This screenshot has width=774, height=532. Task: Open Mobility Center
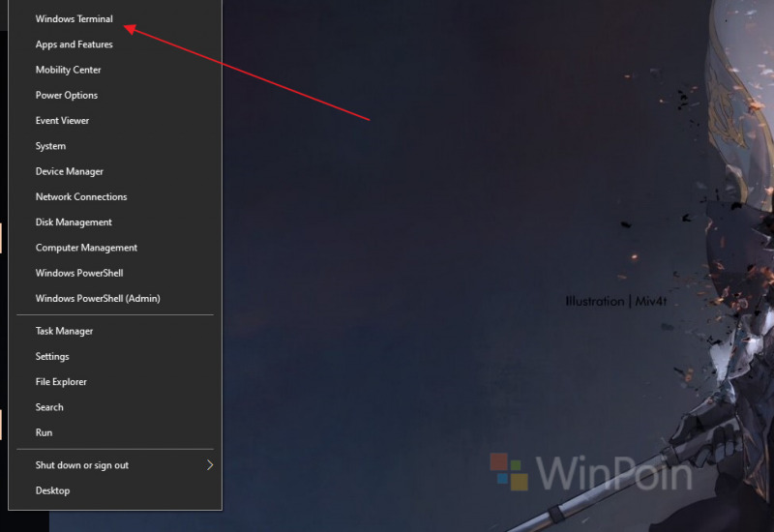tap(115, 70)
